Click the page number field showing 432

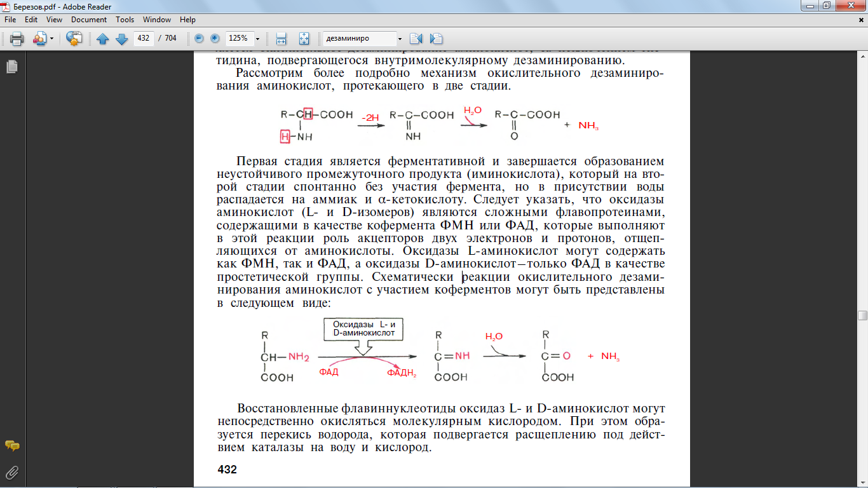click(144, 38)
